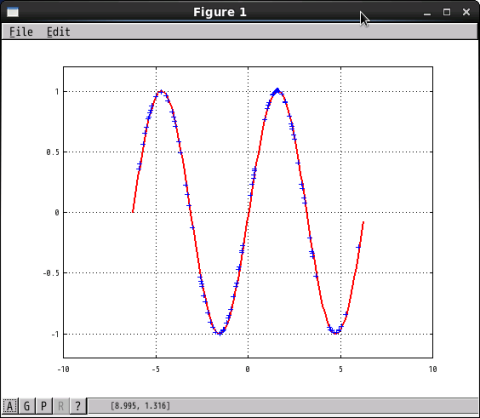Screen dimensions: 480x418
Task: Click the Figure 1 title bar text
Action: 220,12
